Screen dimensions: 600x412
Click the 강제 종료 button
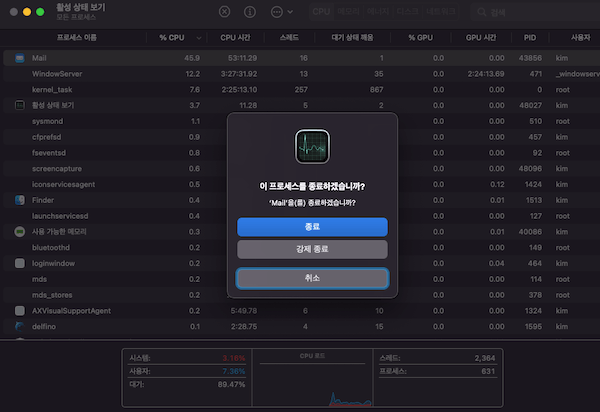point(312,249)
